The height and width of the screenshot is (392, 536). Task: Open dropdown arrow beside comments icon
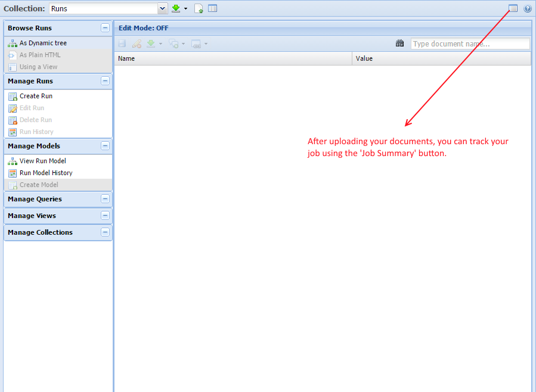(x=183, y=43)
